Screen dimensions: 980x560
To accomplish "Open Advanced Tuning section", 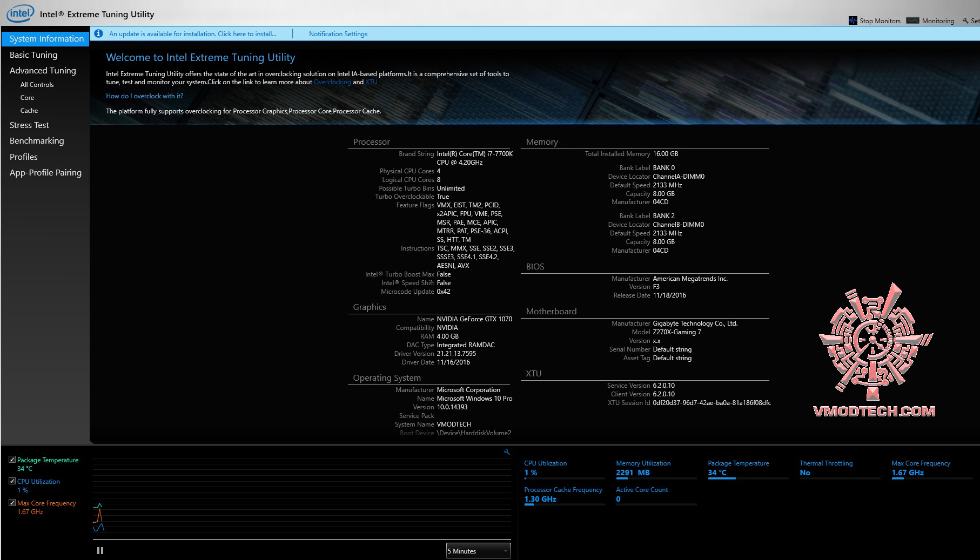I will tap(43, 71).
